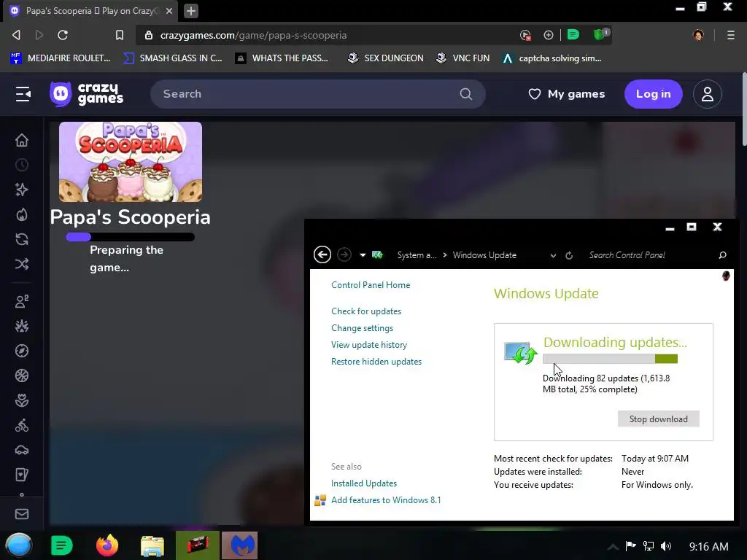Open the basketball category icon
The image size is (747, 560).
(21, 376)
